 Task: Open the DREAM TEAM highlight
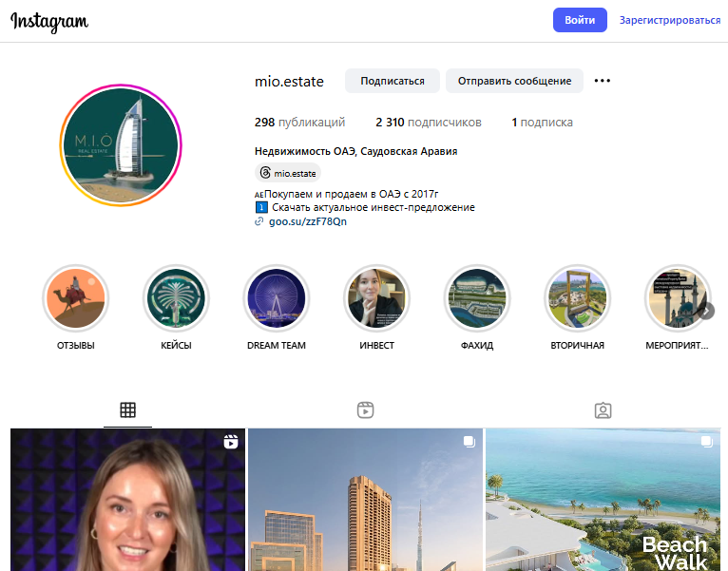pos(277,298)
